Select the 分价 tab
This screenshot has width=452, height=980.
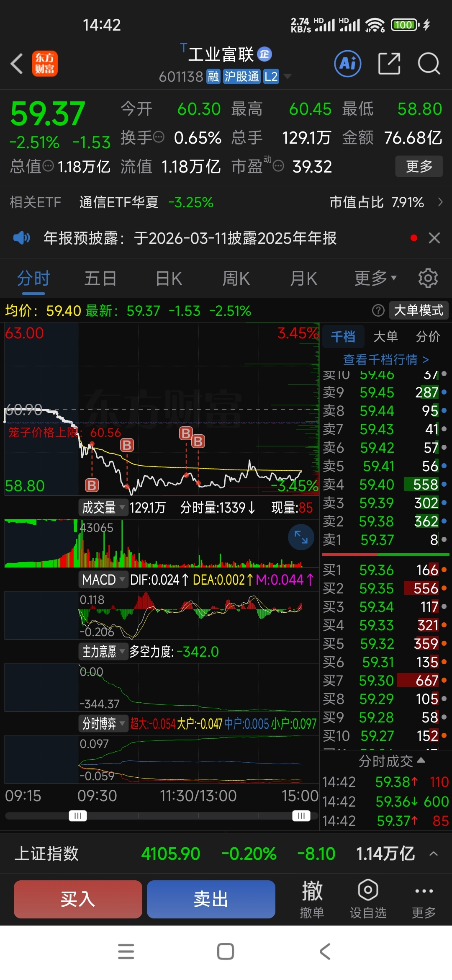pyautogui.click(x=428, y=336)
